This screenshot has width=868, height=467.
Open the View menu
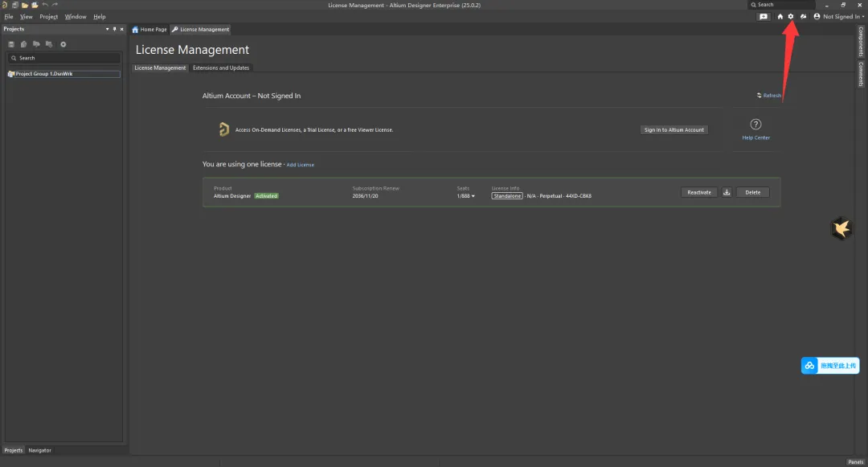(x=26, y=17)
